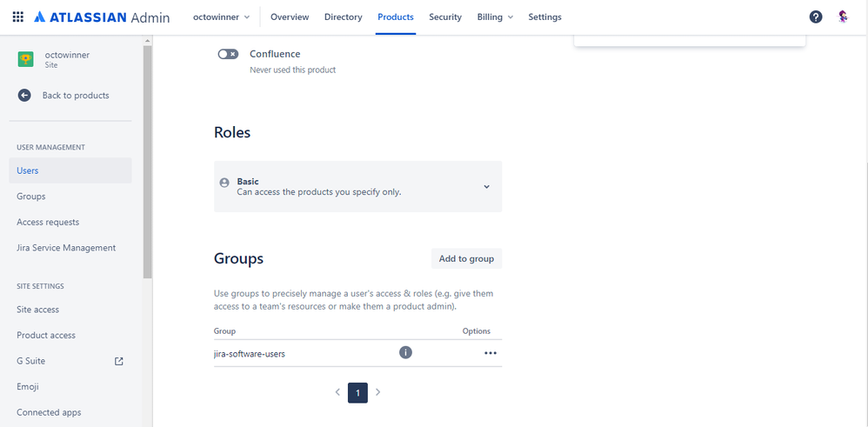
Task: Open the Billing dropdown menu
Action: pyautogui.click(x=496, y=17)
